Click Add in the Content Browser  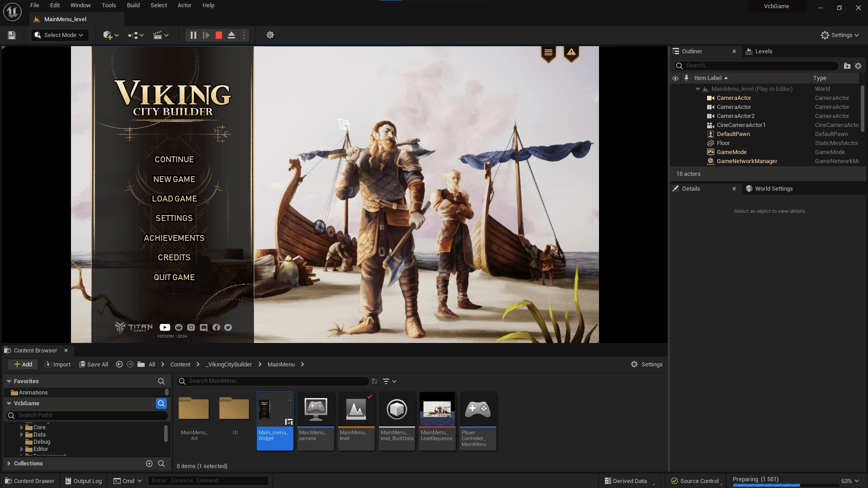(x=23, y=365)
